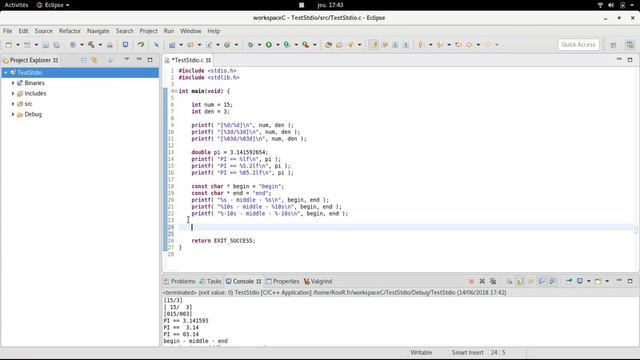The width and height of the screenshot is (640, 360).
Task: Collapse the main function fold marker
Action: pos(175,91)
